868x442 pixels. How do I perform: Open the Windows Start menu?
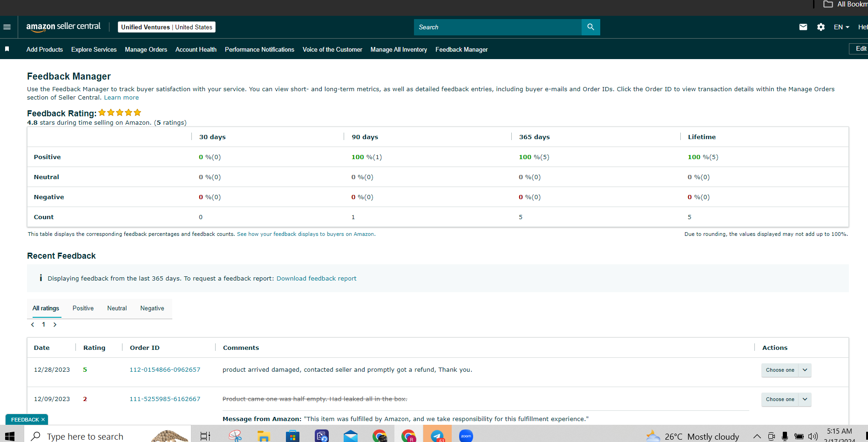pyautogui.click(x=9, y=436)
